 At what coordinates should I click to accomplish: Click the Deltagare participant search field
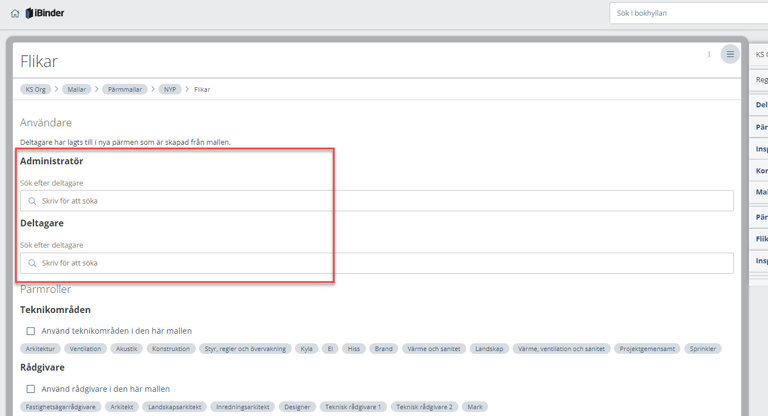point(380,263)
